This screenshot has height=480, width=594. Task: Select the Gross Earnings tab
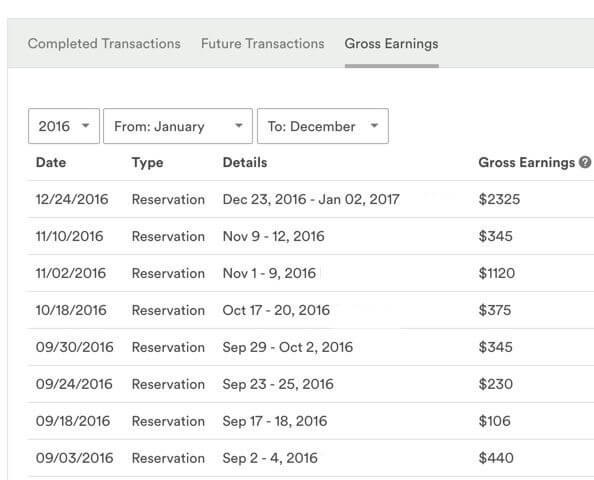point(391,44)
